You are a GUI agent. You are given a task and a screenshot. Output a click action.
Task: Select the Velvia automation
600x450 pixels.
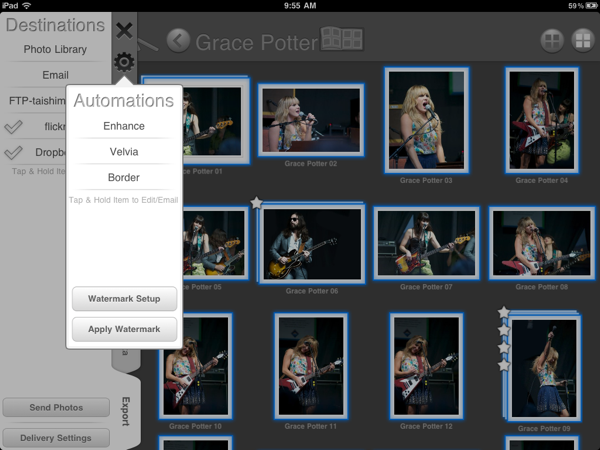click(124, 152)
